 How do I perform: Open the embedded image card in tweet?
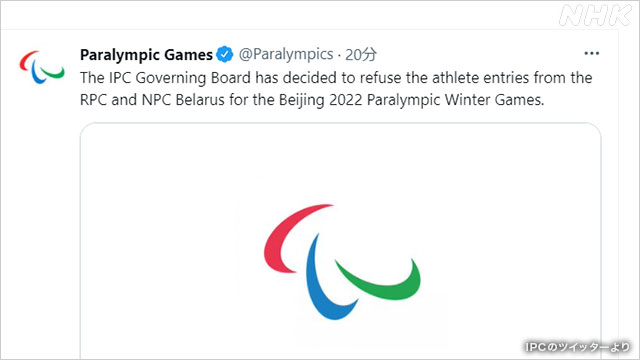pos(340,241)
